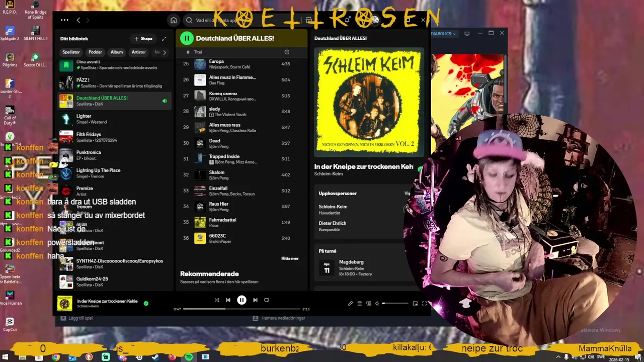Open the Filth Fridays playlist
The image size is (644, 362).
click(x=115, y=137)
